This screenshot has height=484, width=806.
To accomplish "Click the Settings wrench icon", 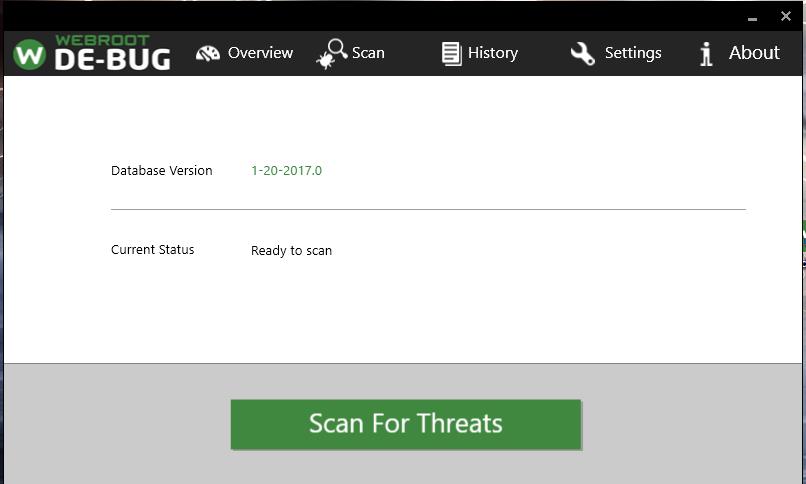I will pyautogui.click(x=583, y=53).
